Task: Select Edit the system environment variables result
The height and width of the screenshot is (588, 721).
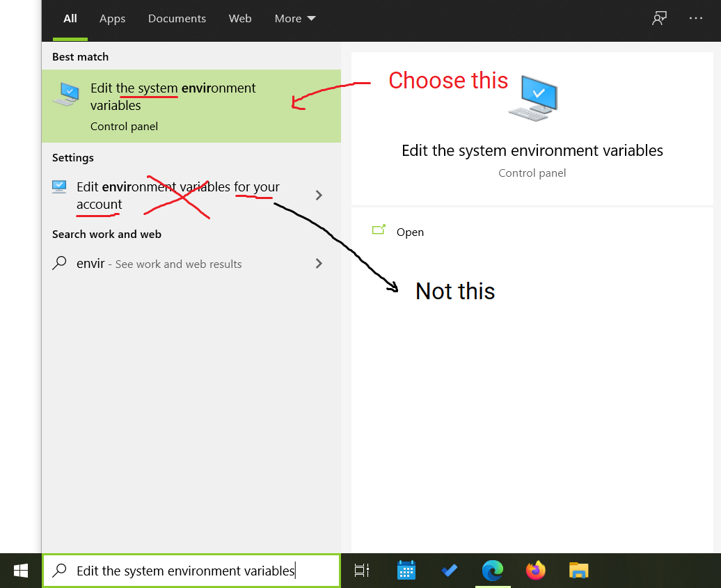Action: point(173,97)
